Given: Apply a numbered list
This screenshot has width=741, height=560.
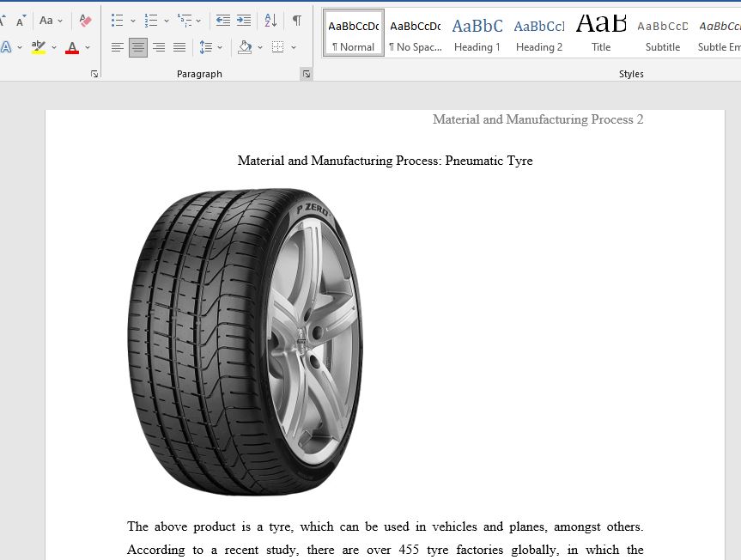Looking at the screenshot, I should coord(151,21).
